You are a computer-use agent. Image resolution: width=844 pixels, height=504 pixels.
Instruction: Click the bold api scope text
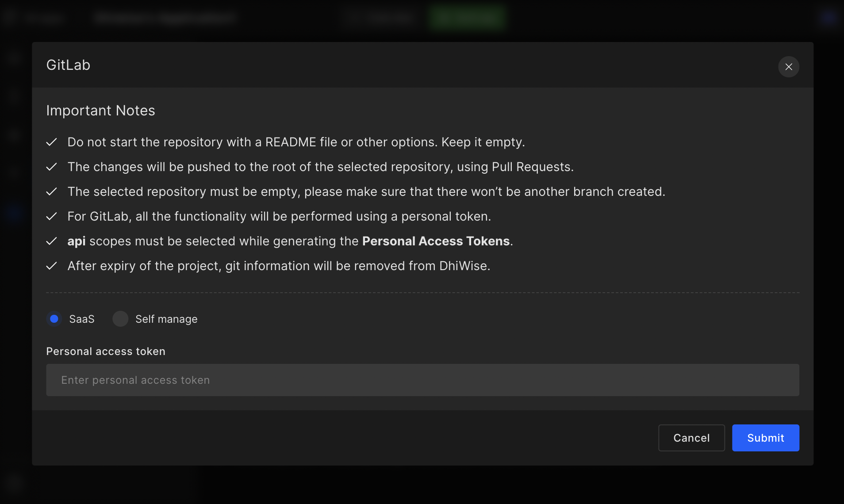coord(77,241)
